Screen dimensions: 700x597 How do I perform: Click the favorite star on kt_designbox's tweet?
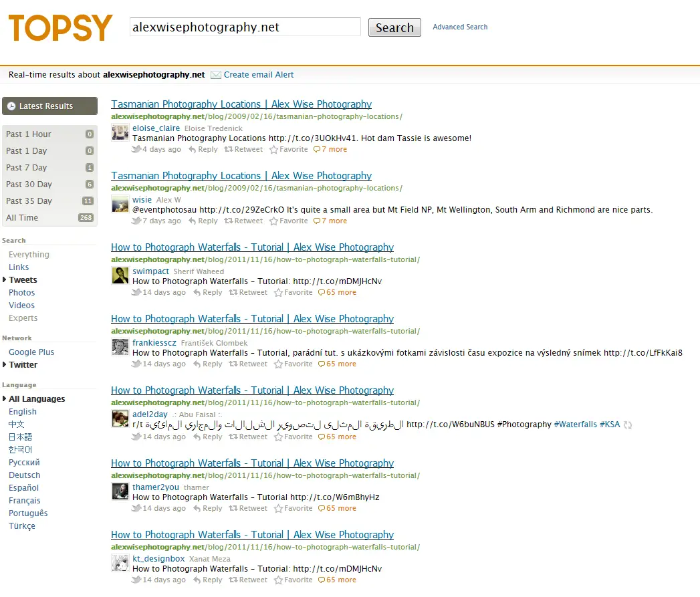click(278, 580)
